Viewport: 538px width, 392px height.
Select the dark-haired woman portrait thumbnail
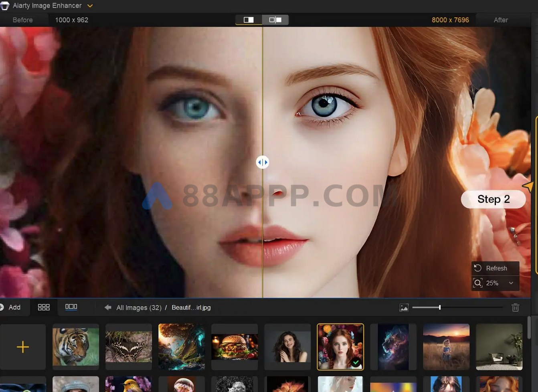click(287, 347)
